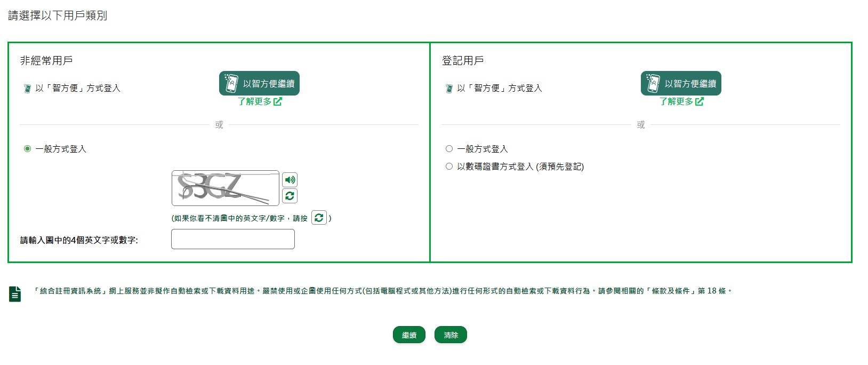
Task: Click the 清除 button
Action: [x=451, y=335]
